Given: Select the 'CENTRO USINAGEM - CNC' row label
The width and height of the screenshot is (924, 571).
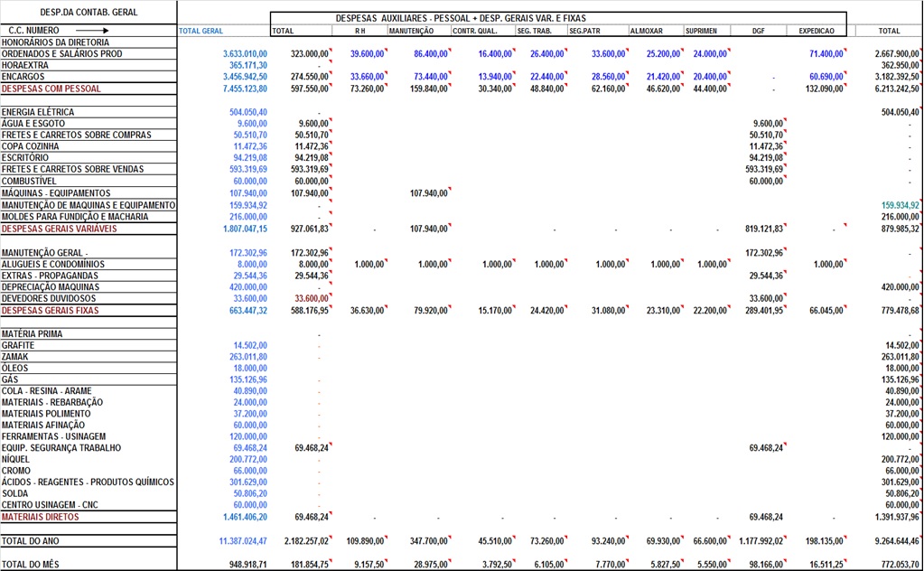Looking at the screenshot, I should (x=50, y=505).
